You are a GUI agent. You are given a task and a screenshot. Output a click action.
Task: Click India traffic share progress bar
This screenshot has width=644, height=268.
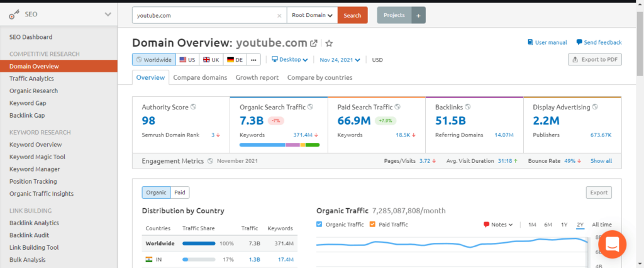point(199,259)
